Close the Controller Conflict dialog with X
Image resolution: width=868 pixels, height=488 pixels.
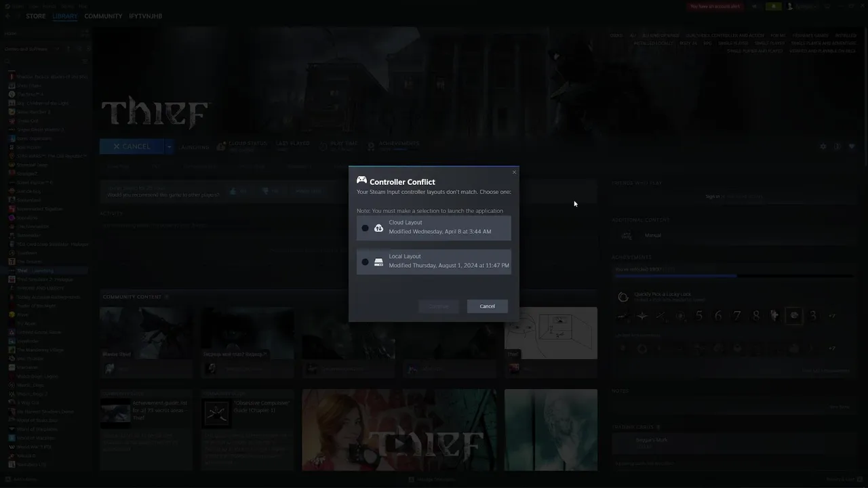514,172
